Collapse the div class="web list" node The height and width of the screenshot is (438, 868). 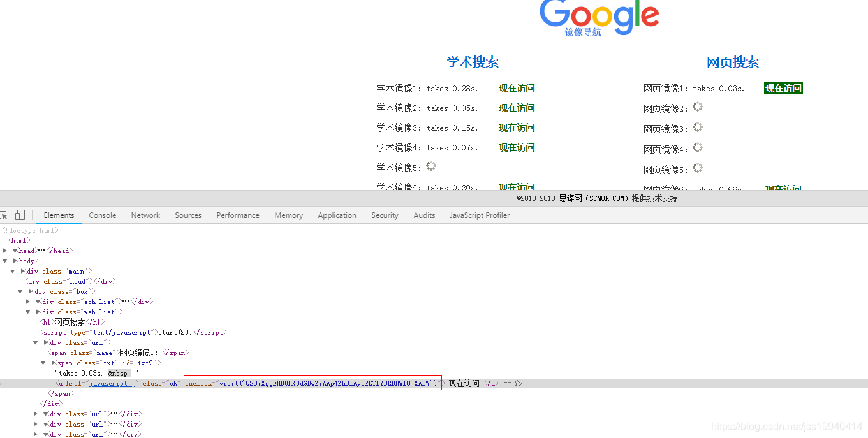[x=28, y=312]
